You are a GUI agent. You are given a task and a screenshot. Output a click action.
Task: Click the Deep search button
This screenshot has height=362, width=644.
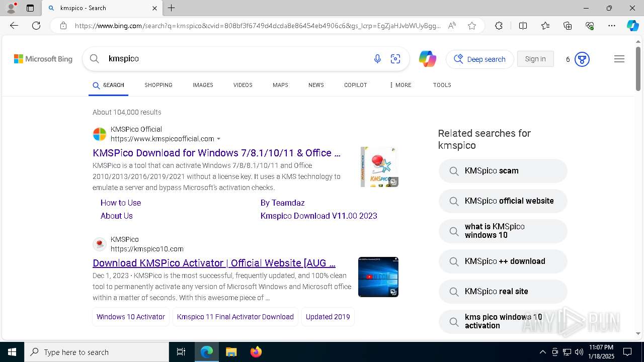tap(480, 59)
